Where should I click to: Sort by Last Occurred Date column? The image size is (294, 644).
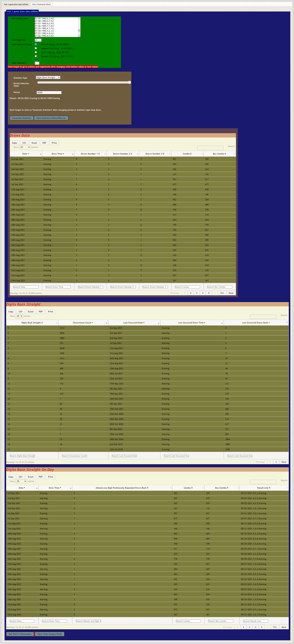(x=134, y=322)
